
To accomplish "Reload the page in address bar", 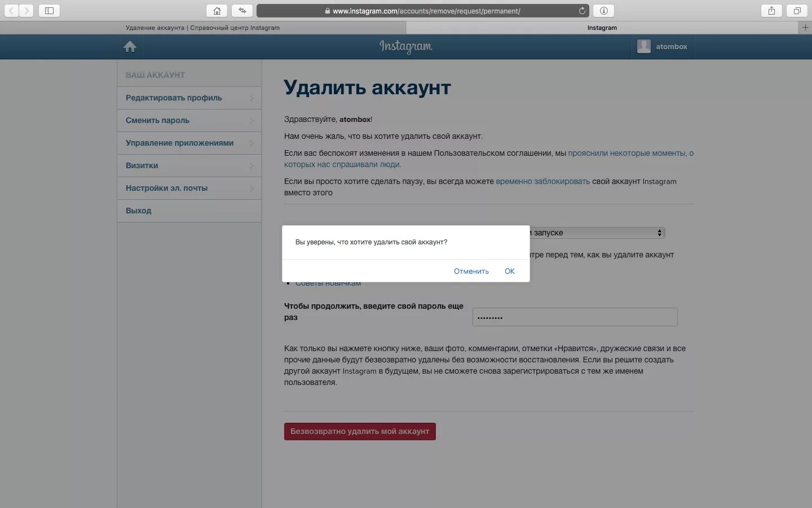I will point(582,11).
